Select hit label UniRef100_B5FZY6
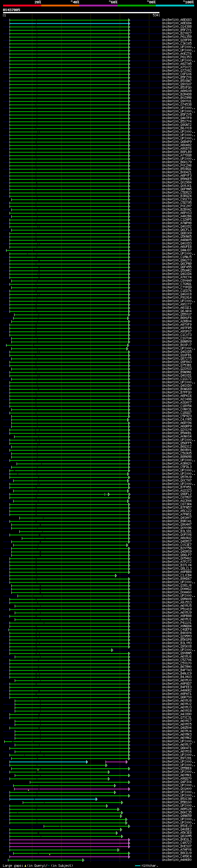The image size is (197, 868). [177, 78]
